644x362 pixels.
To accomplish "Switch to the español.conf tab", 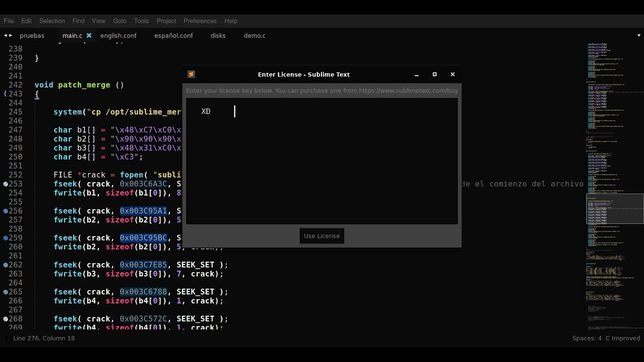I will [174, 36].
